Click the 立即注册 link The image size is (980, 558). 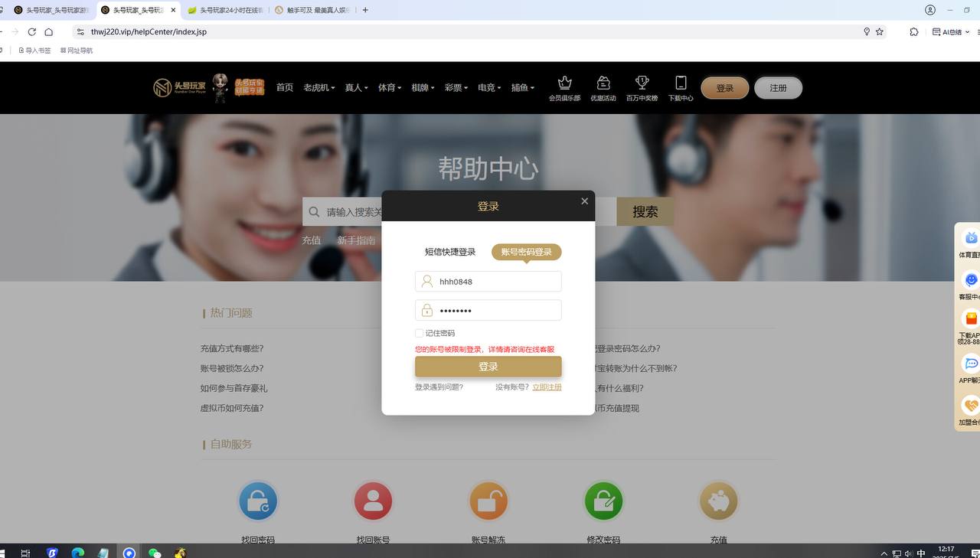(x=547, y=387)
